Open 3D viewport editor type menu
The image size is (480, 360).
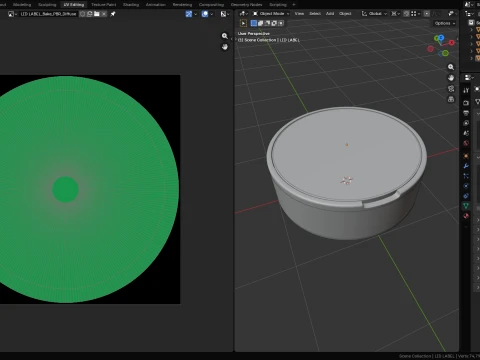point(243,14)
